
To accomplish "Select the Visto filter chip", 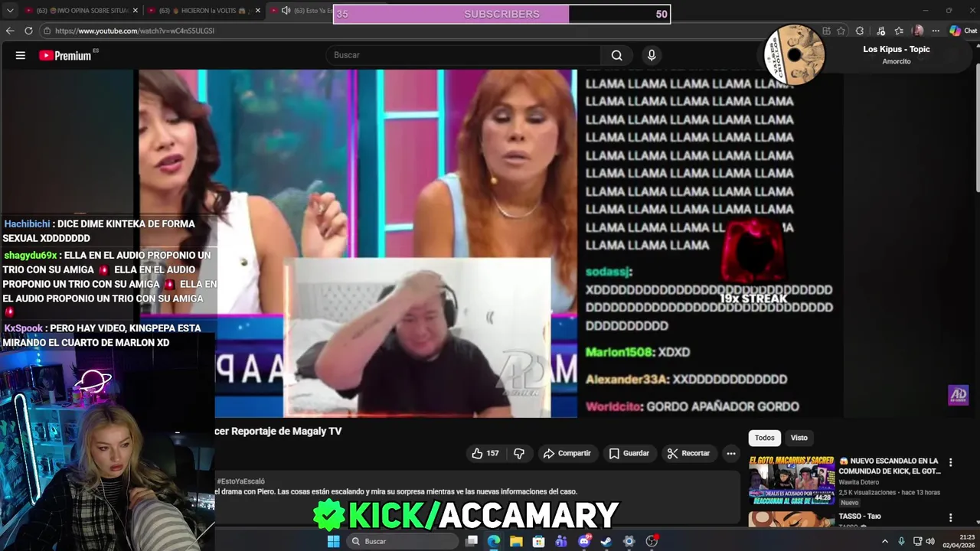I will point(799,438).
